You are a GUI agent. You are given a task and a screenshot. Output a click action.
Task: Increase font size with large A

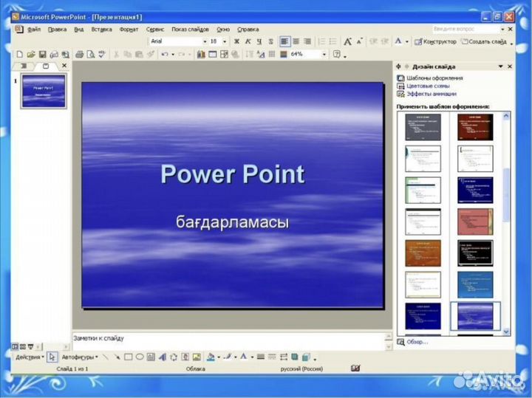click(347, 41)
